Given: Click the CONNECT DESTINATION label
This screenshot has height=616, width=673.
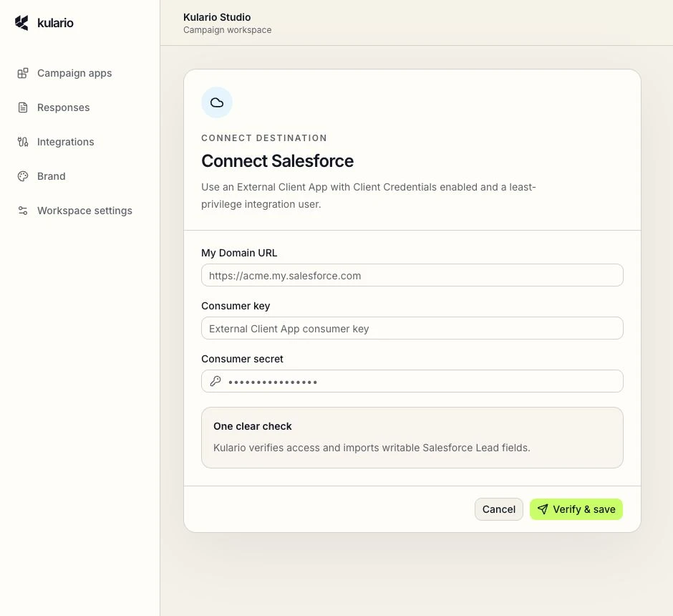Looking at the screenshot, I should click(x=264, y=138).
